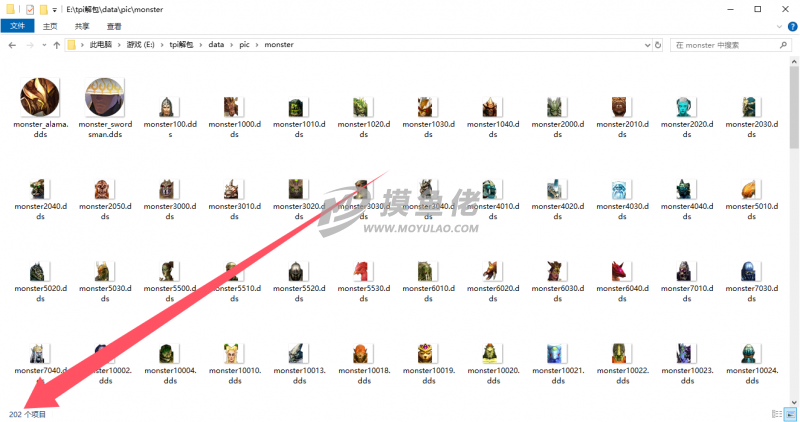Switch to details view layout
800x422 pixels.
coord(777,414)
